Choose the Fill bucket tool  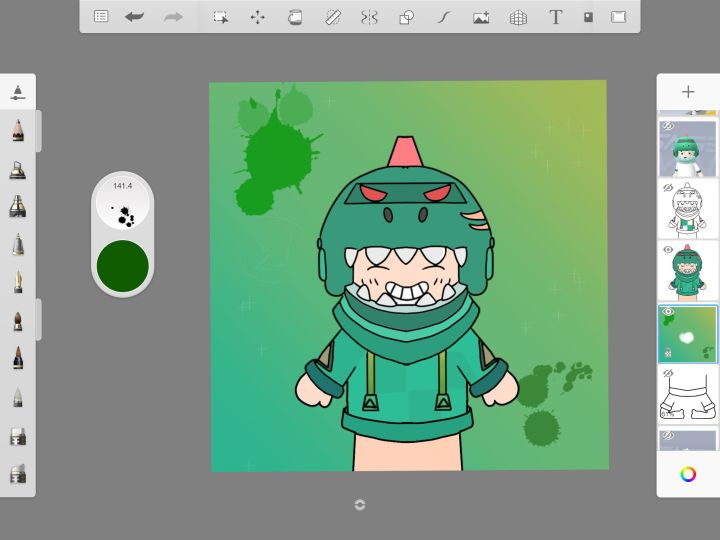pos(295,17)
